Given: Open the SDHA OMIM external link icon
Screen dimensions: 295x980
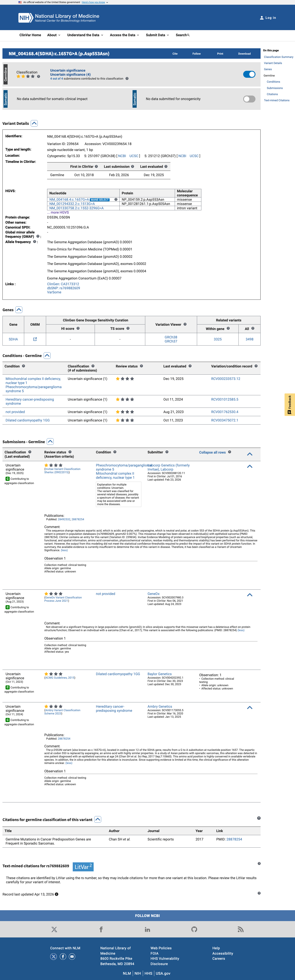Looking at the screenshot, I should click(35, 339).
